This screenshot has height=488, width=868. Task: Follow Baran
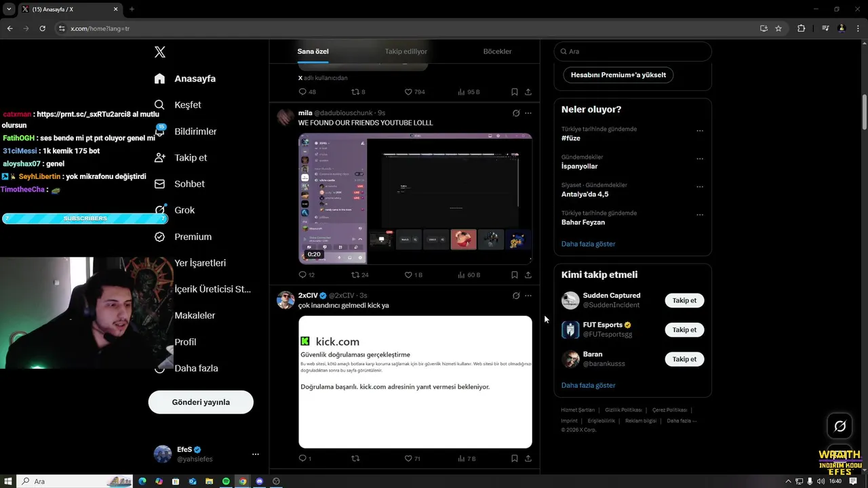pos(684,359)
